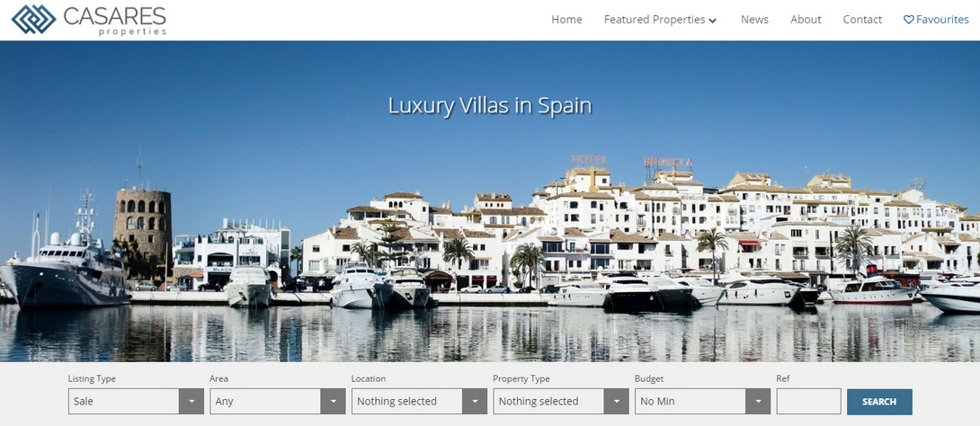
Task: Click the Casares diamond logo icon
Action: (34, 20)
